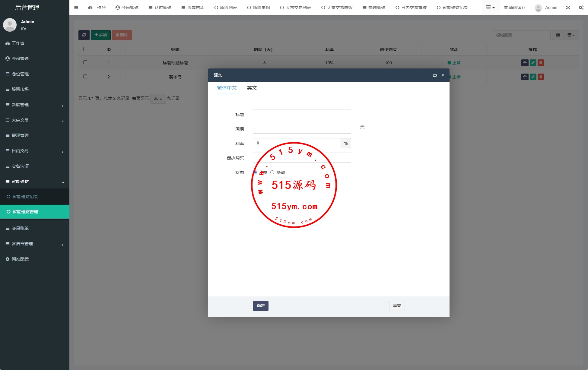Viewport: 588px width, 370px height.
Task: Open the columns grid dropdown
Action: (x=571, y=35)
